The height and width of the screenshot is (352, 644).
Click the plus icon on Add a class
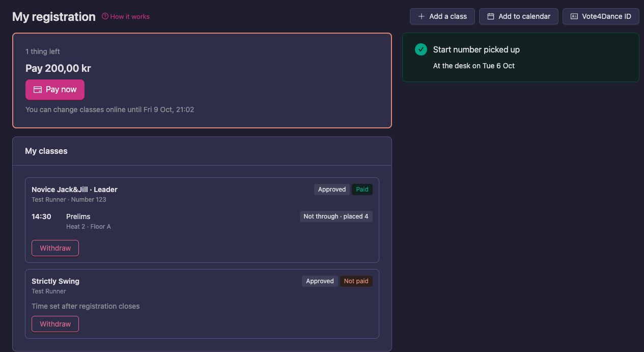(421, 16)
